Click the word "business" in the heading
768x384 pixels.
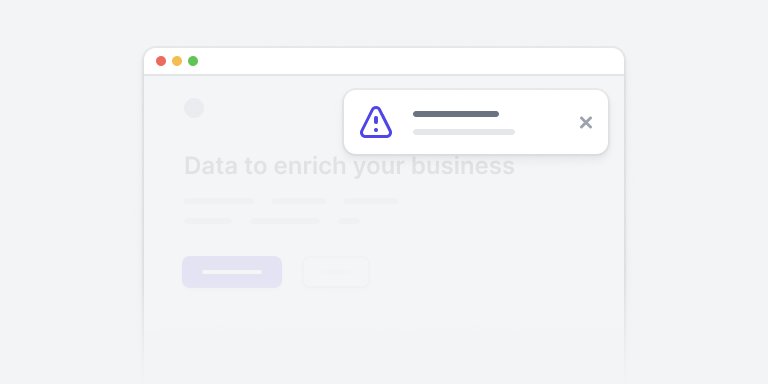tap(463, 166)
